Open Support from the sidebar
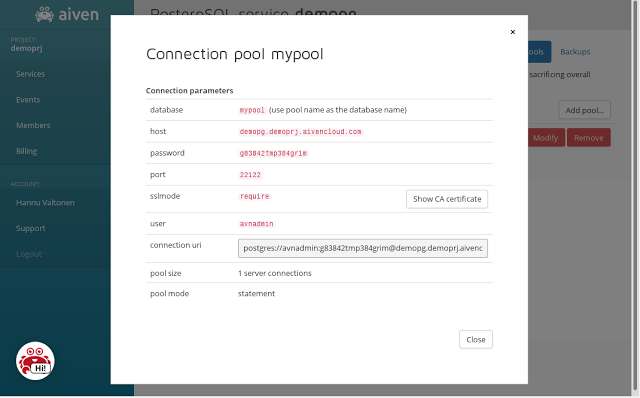640x398 pixels. tap(31, 228)
